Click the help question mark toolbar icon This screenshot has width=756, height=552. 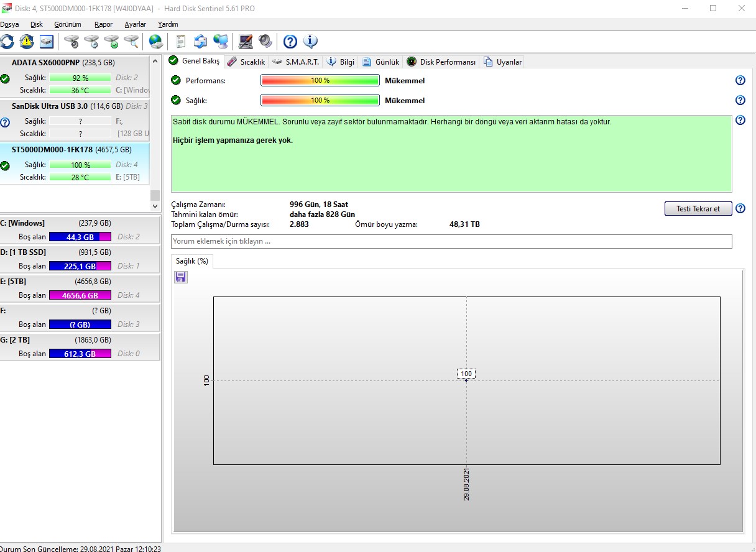[290, 42]
